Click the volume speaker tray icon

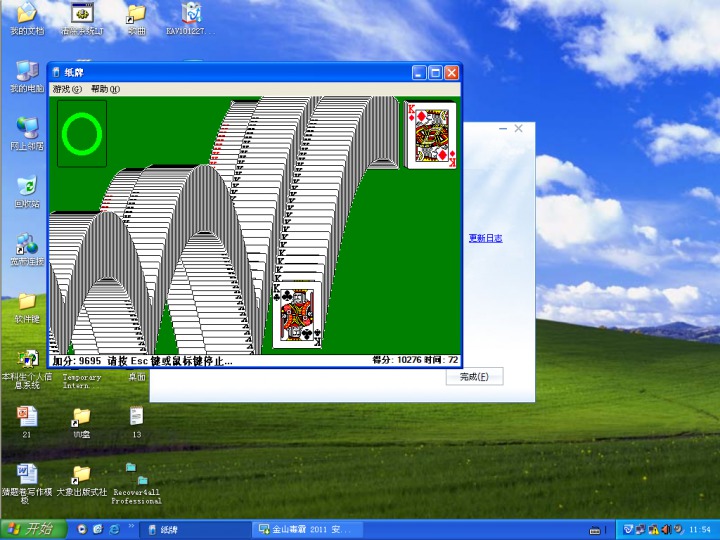point(665,529)
